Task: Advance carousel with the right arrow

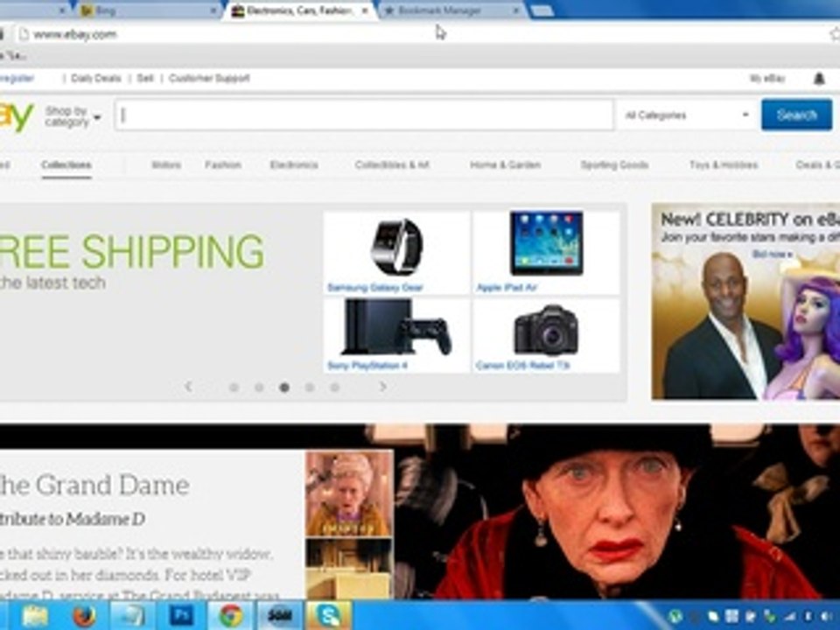Action: (382, 386)
